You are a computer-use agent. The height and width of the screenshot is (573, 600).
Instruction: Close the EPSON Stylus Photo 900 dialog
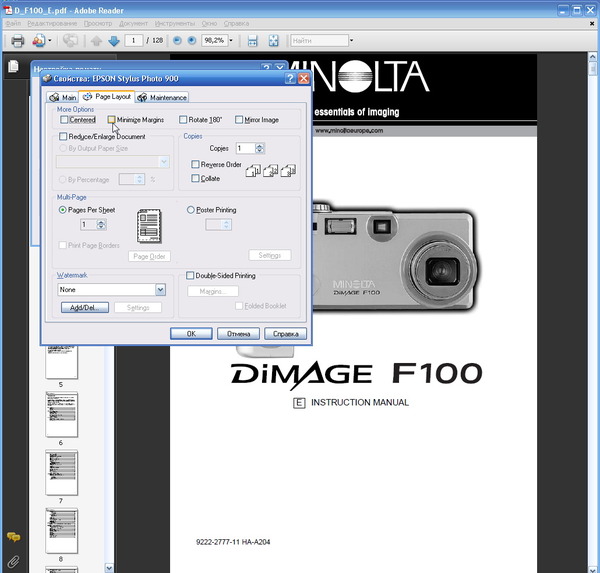click(x=304, y=78)
